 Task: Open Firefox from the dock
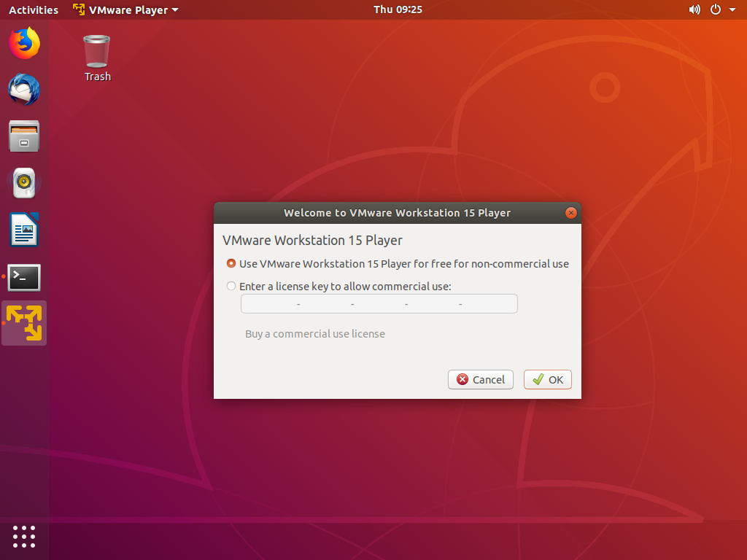coord(24,43)
